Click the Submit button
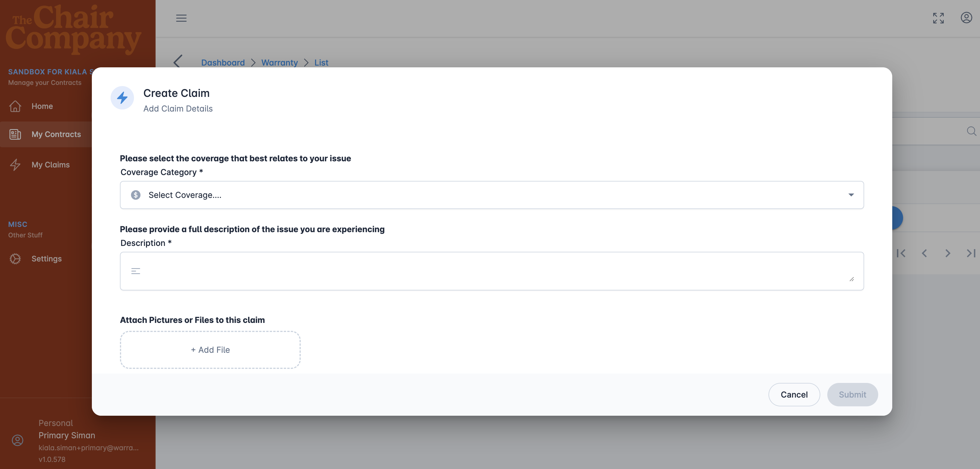This screenshot has width=980, height=469. (x=852, y=394)
